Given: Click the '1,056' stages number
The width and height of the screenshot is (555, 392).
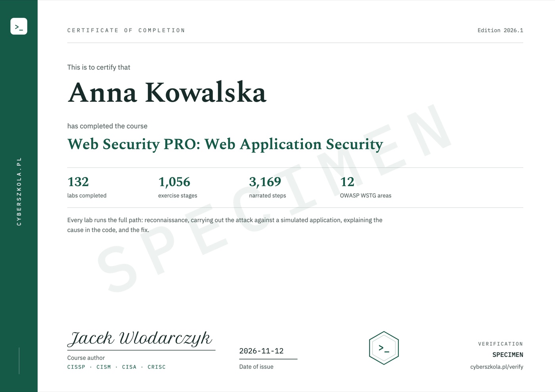Looking at the screenshot, I should pos(174,182).
